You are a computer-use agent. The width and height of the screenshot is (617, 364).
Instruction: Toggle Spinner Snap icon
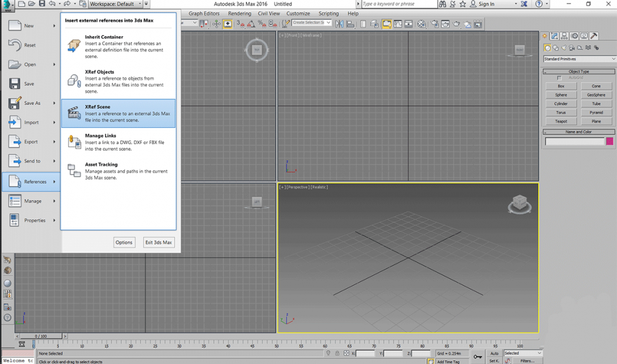273,24
